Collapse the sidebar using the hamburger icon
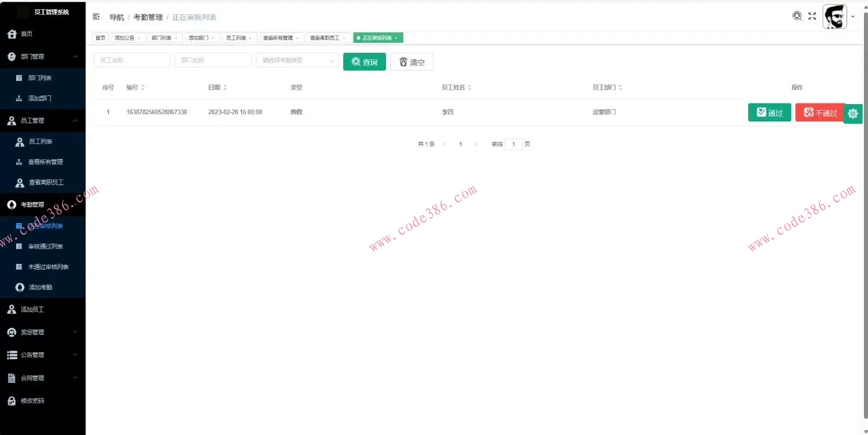 (x=96, y=17)
